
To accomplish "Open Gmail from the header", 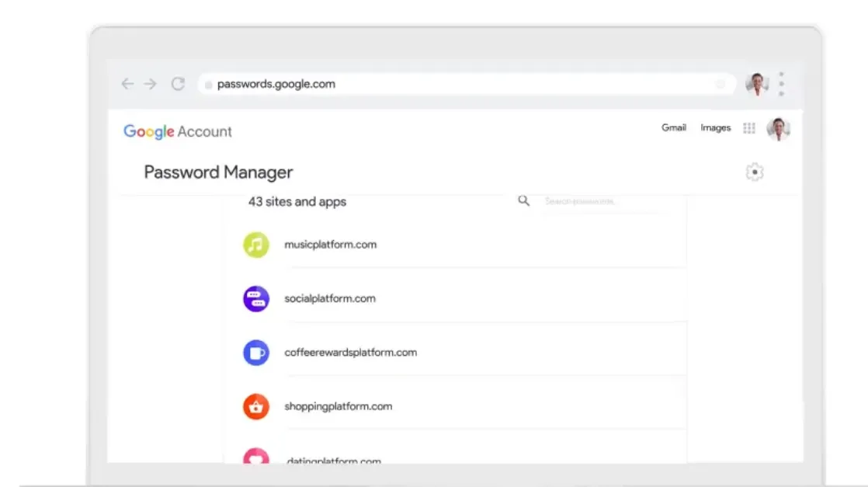I will pos(673,128).
